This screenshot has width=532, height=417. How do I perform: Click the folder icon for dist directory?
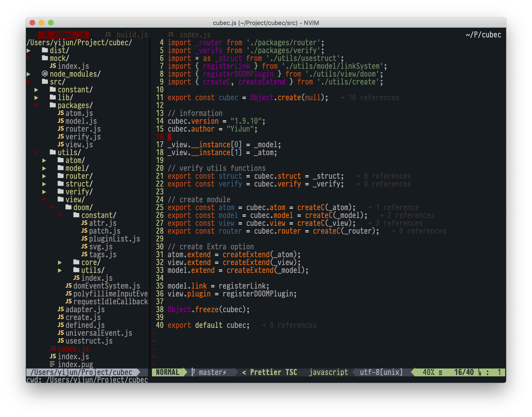pyautogui.click(x=45, y=50)
